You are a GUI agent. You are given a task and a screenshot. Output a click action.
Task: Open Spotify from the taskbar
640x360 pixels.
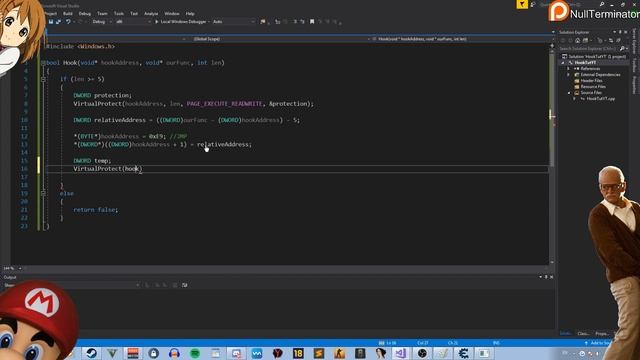pos(195,353)
